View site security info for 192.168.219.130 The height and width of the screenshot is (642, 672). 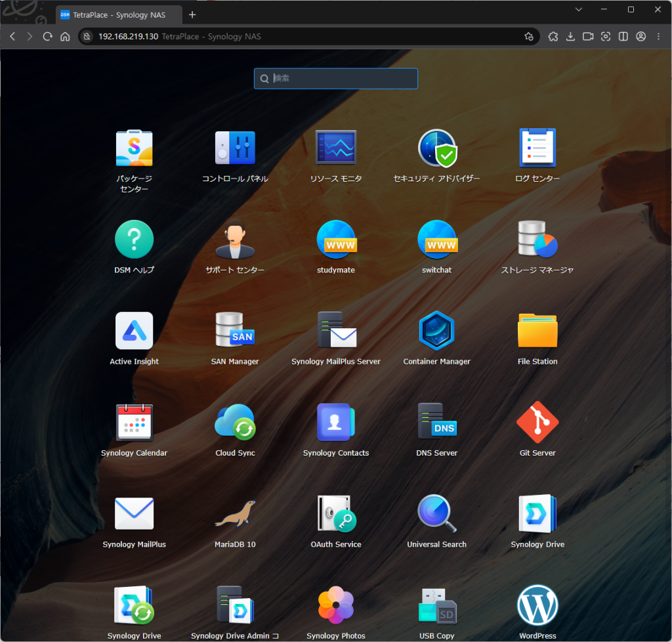point(87,36)
